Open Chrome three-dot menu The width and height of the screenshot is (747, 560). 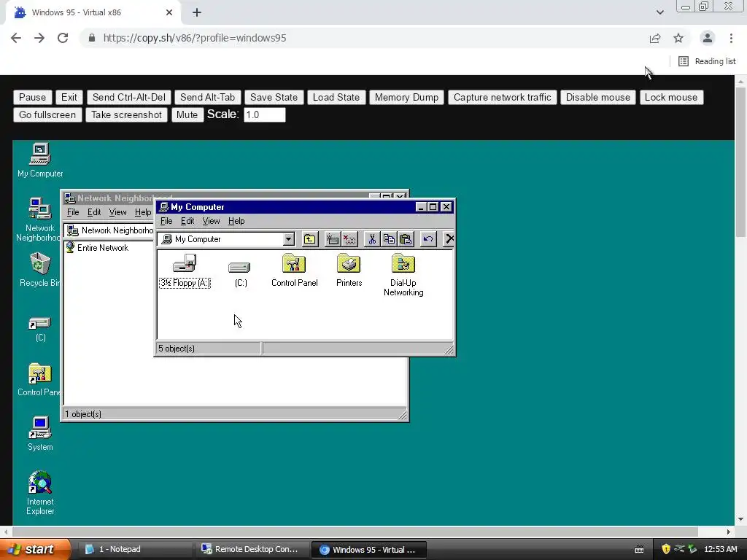coord(731,38)
